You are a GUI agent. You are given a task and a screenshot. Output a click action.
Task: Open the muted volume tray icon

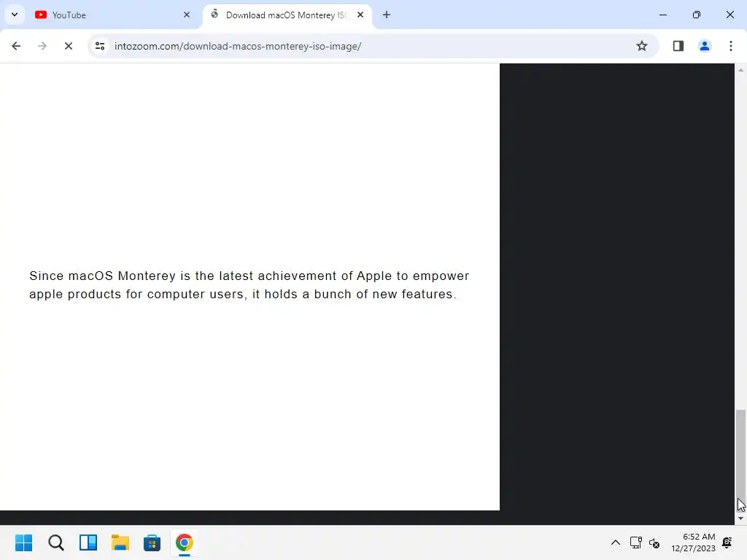[654, 542]
